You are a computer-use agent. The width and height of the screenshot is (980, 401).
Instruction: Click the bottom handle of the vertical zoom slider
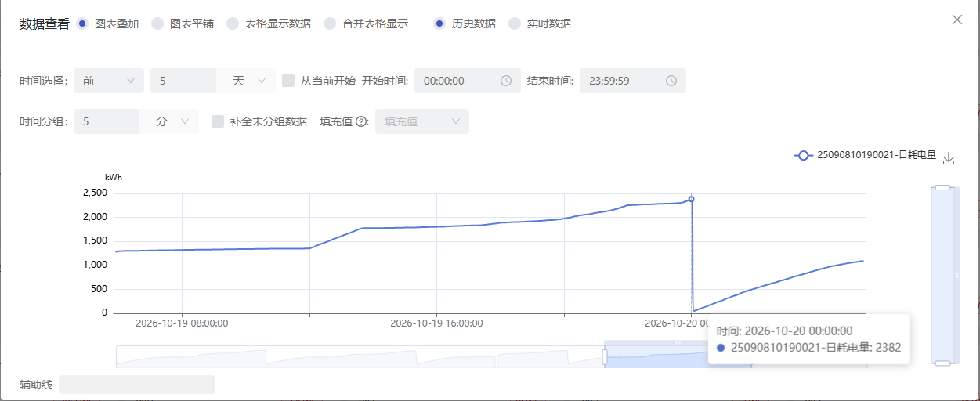click(942, 363)
